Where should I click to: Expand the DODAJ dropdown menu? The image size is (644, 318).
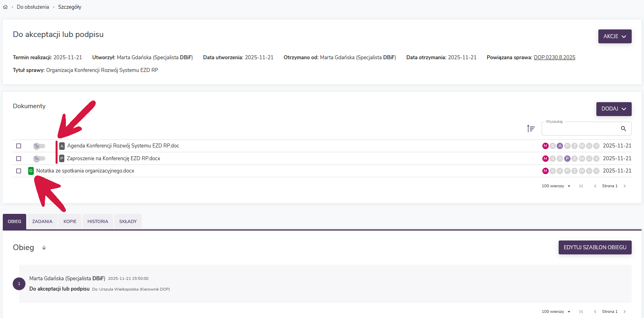[x=613, y=109]
